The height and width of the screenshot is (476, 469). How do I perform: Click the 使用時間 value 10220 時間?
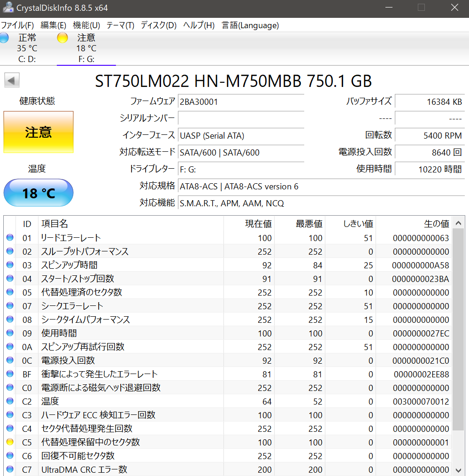point(430,169)
